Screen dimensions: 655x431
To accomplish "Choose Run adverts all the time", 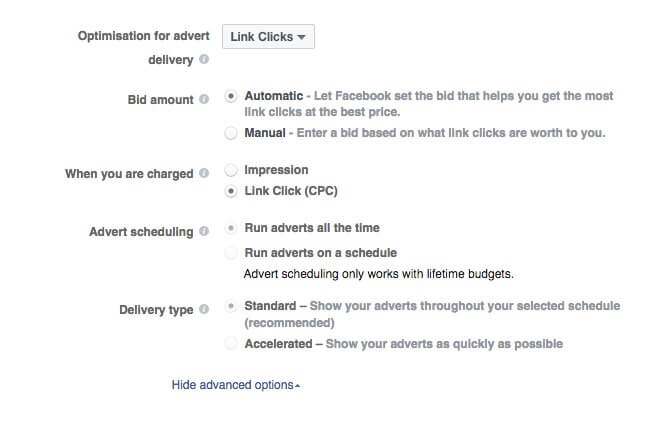I will pyautogui.click(x=232, y=228).
